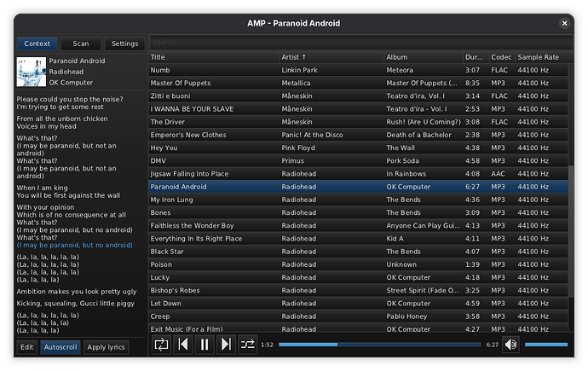
Task: Switch to the Context tab
Action: pyautogui.click(x=37, y=43)
